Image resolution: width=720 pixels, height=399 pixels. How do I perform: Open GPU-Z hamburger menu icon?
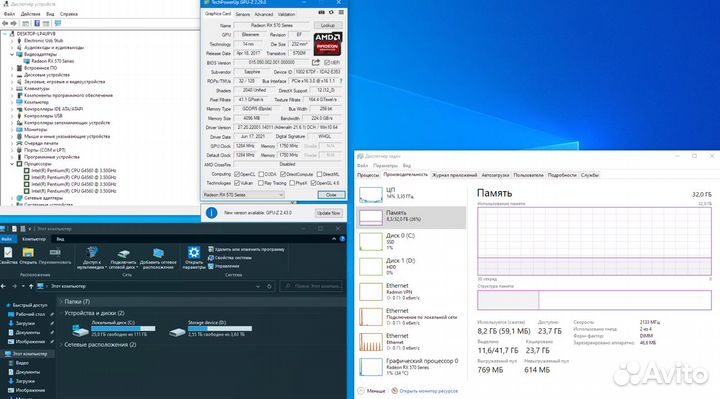coord(341,12)
